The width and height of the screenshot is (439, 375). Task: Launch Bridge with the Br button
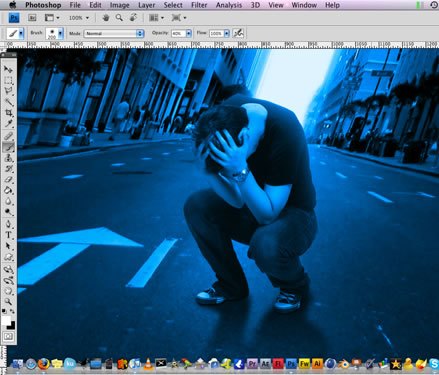[32, 18]
